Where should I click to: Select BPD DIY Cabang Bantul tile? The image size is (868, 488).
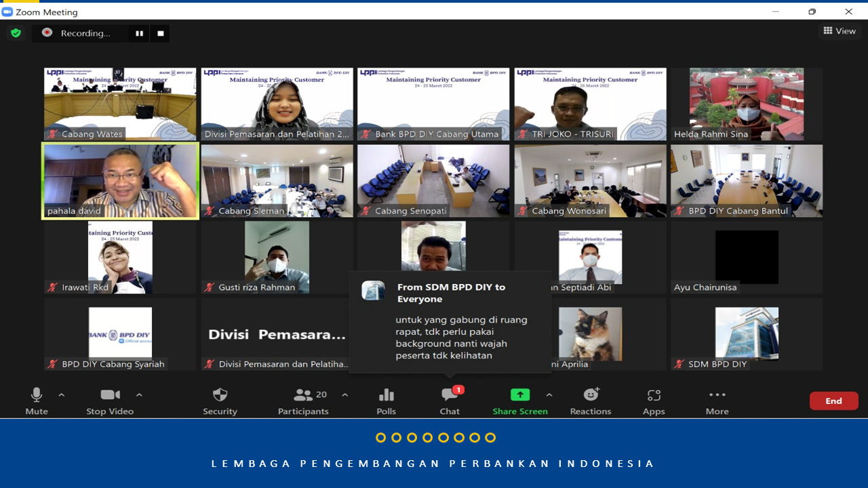[747, 181]
